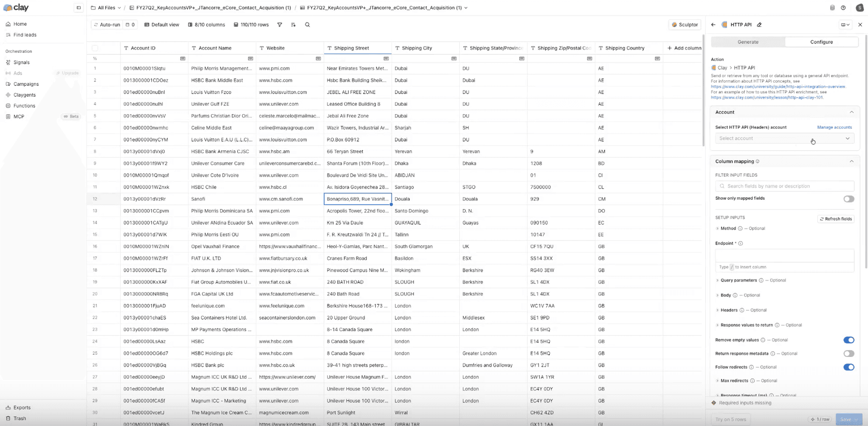
Task: Toggle Show only mapped fields
Action: 848,199
